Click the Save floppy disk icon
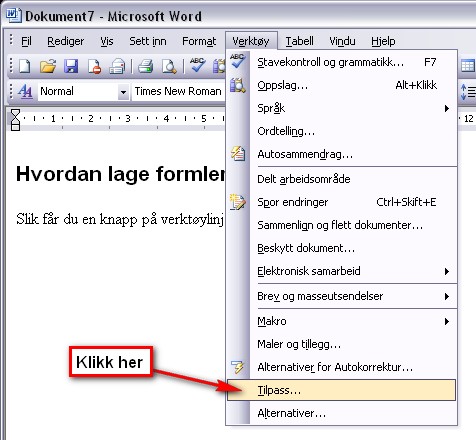 click(71, 66)
